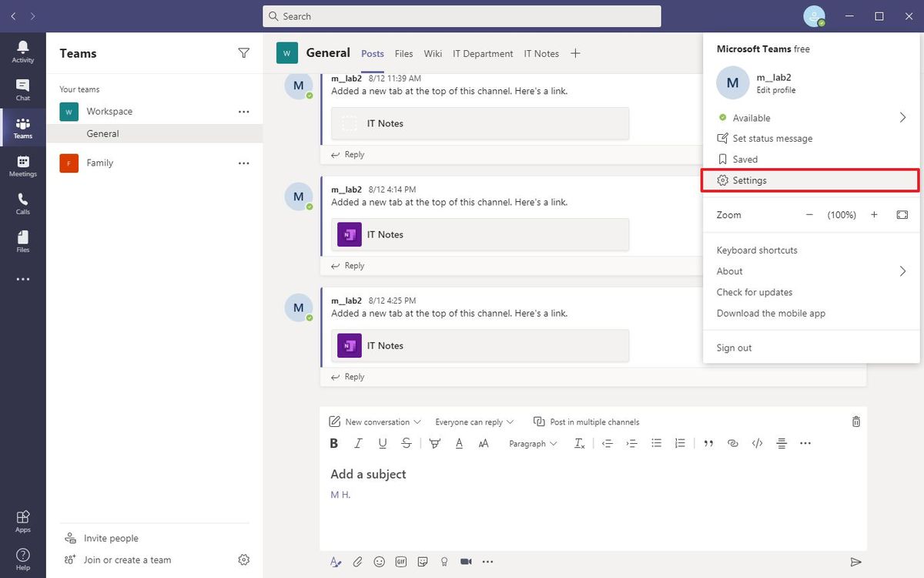The image size is (924, 578).
Task: Toggle strikethrough formatting
Action: pos(407,443)
